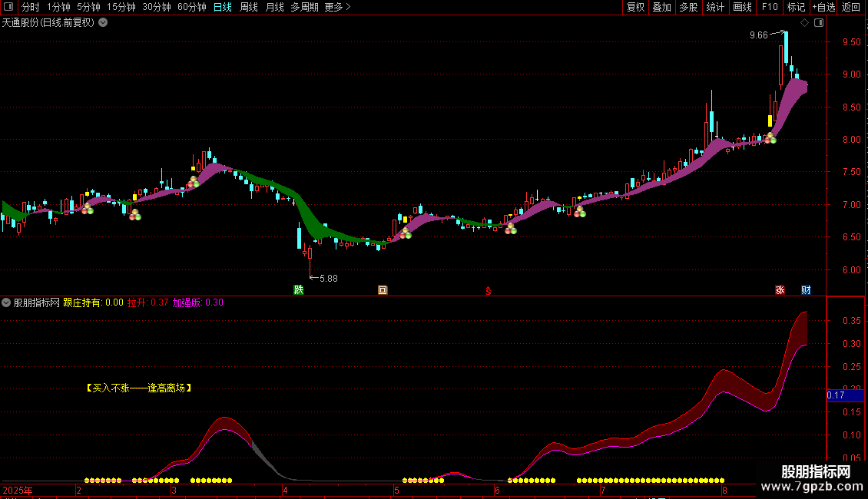Click the 0.35 indicator axis label
Screen dimensions: 868x499
pyautogui.click(x=851, y=321)
